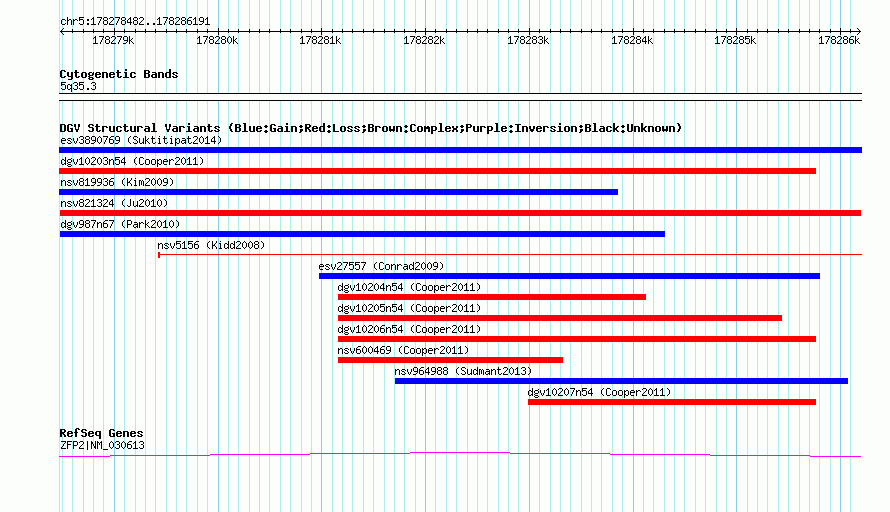Click the red dgv10206n54 variant bar
Screen dimensions: 890x512
pyautogui.click(x=577, y=339)
